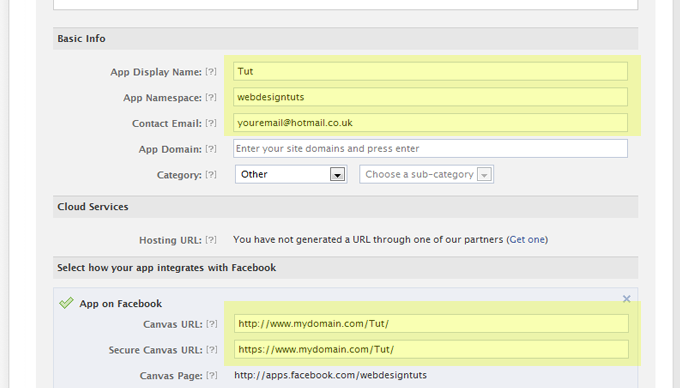Focus the Canvas URL input field
680x388 pixels.
coord(431,324)
